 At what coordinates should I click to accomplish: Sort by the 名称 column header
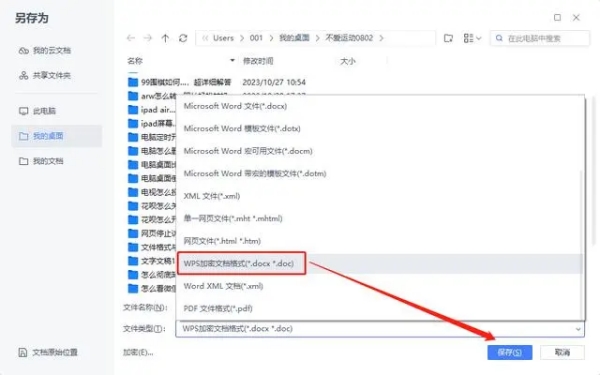[135, 61]
